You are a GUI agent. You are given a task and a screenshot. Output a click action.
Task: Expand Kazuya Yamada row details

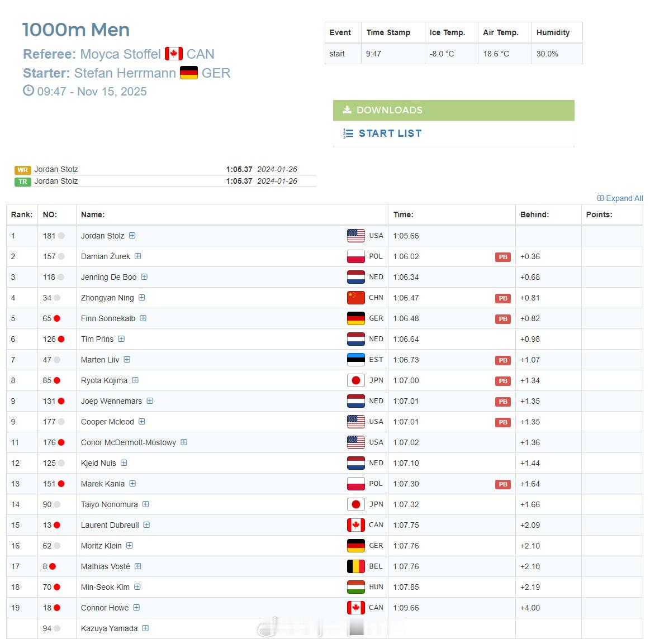[x=145, y=628]
